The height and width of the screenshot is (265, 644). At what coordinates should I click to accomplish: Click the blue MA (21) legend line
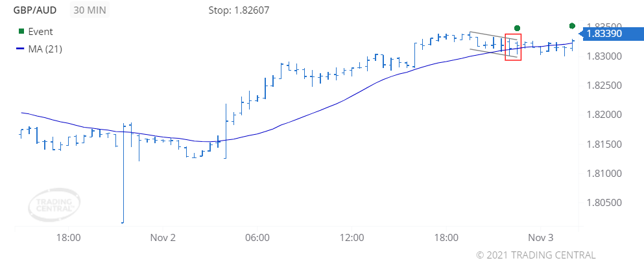click(21, 49)
